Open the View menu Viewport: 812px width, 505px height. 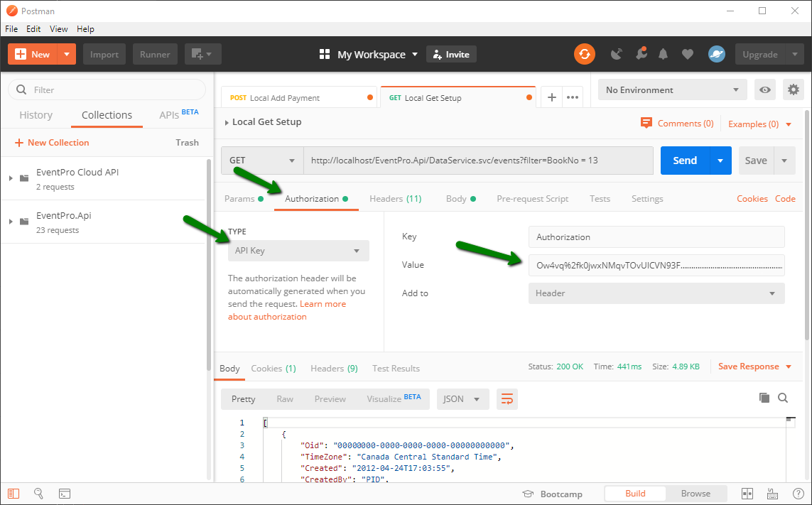point(58,29)
